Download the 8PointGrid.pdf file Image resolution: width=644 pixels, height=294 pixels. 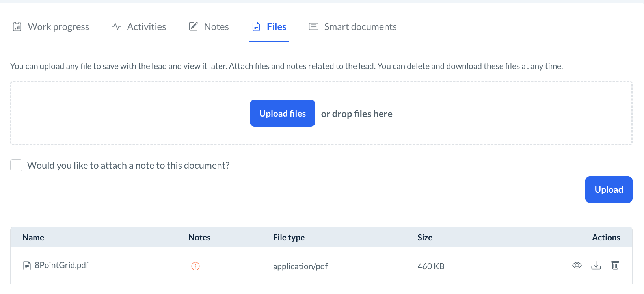tap(596, 265)
